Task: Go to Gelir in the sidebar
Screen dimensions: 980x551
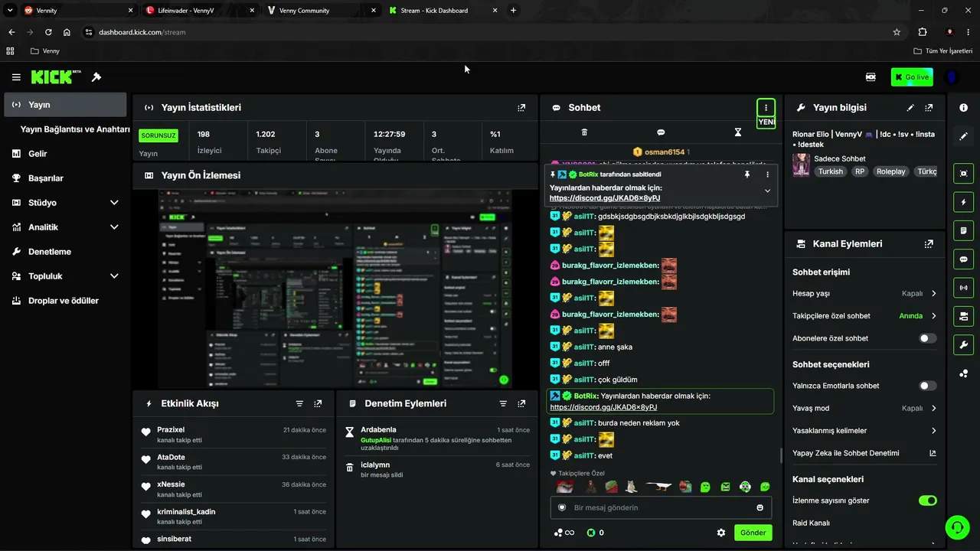Action: (65, 154)
